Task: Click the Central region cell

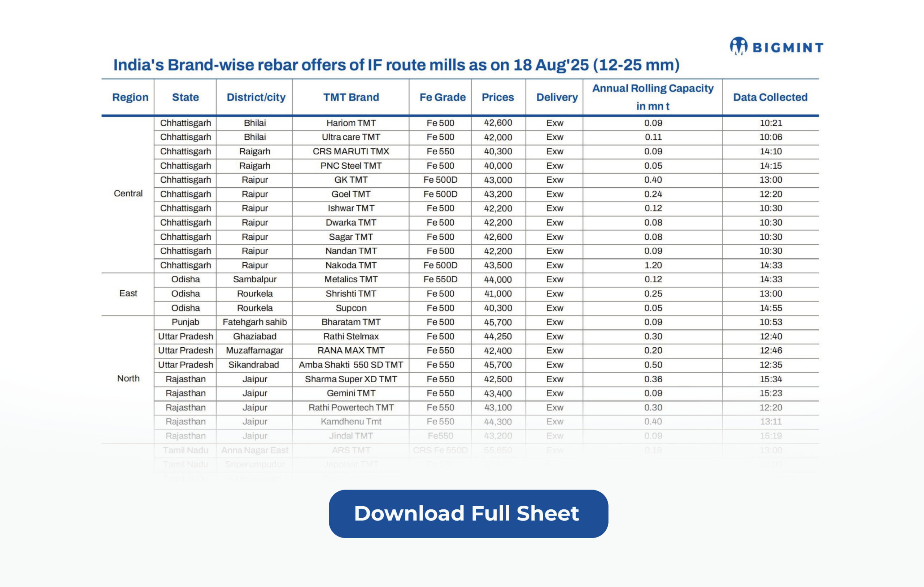Action: (x=128, y=194)
